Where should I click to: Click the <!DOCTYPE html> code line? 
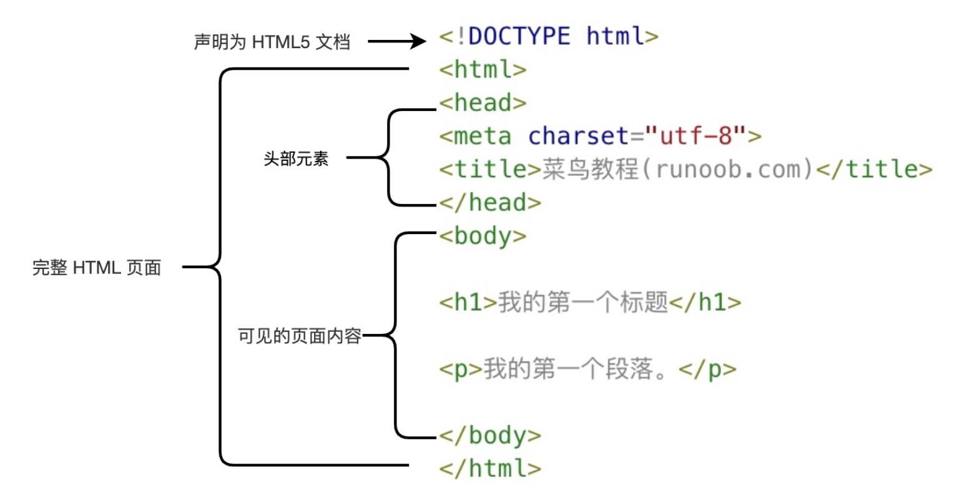[x=548, y=36]
